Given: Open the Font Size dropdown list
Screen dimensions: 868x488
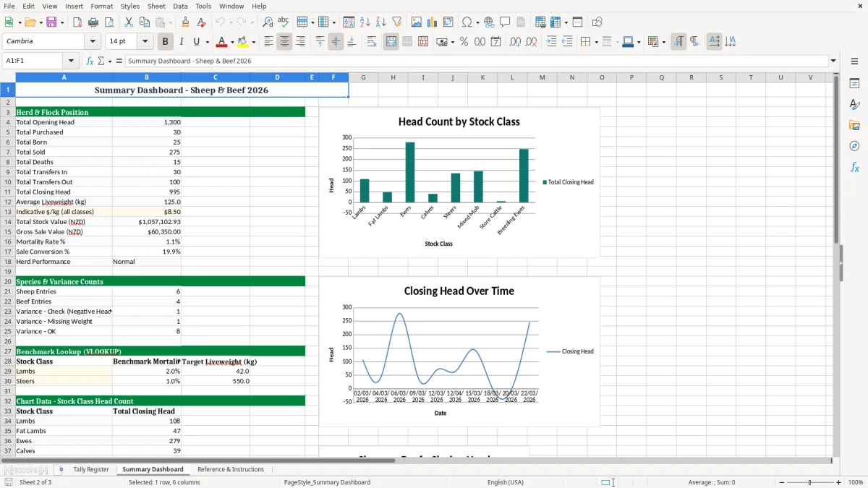Looking at the screenshot, I should pos(145,42).
